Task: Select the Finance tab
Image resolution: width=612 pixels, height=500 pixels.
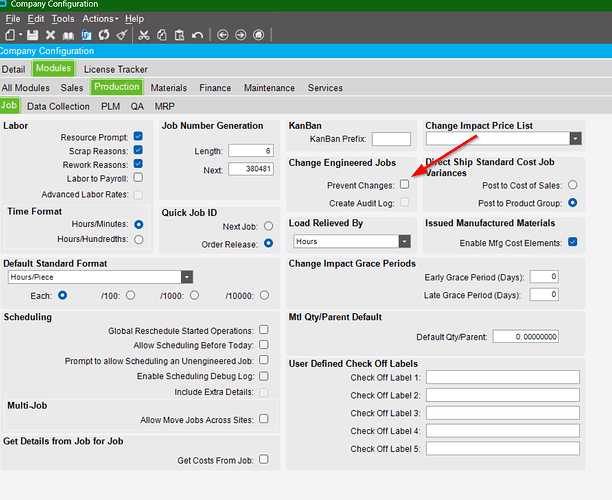Action: (x=215, y=88)
